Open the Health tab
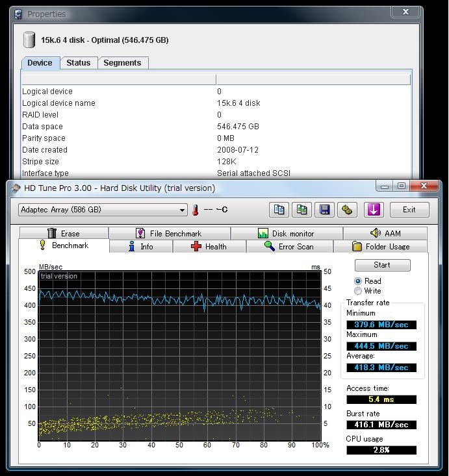449x476 pixels. pyautogui.click(x=209, y=247)
